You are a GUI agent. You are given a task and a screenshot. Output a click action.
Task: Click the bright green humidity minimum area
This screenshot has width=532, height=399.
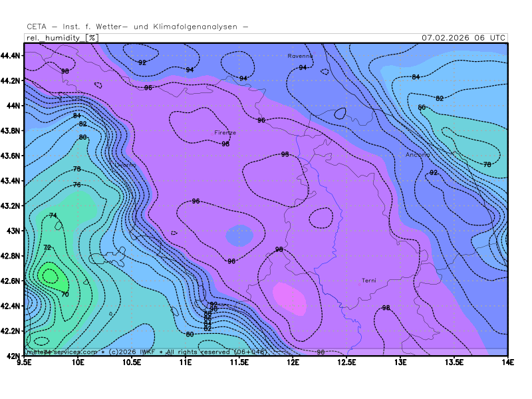pyautogui.click(x=49, y=274)
